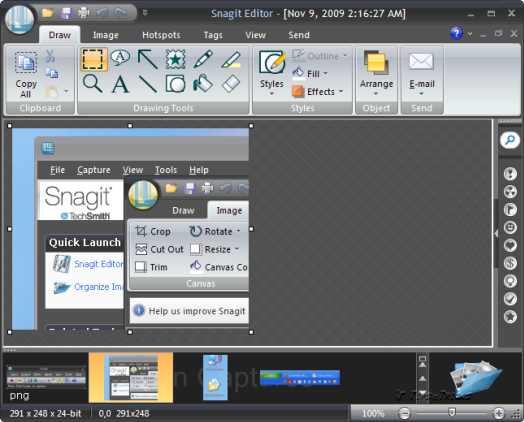Switch to the Draw tab
524x422 pixels.
coord(59,35)
